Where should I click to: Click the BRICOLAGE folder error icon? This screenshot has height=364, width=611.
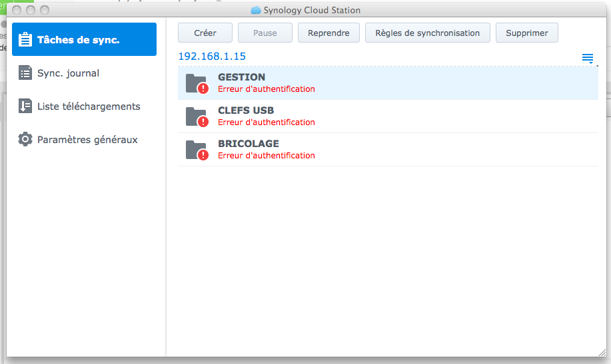[x=197, y=150]
